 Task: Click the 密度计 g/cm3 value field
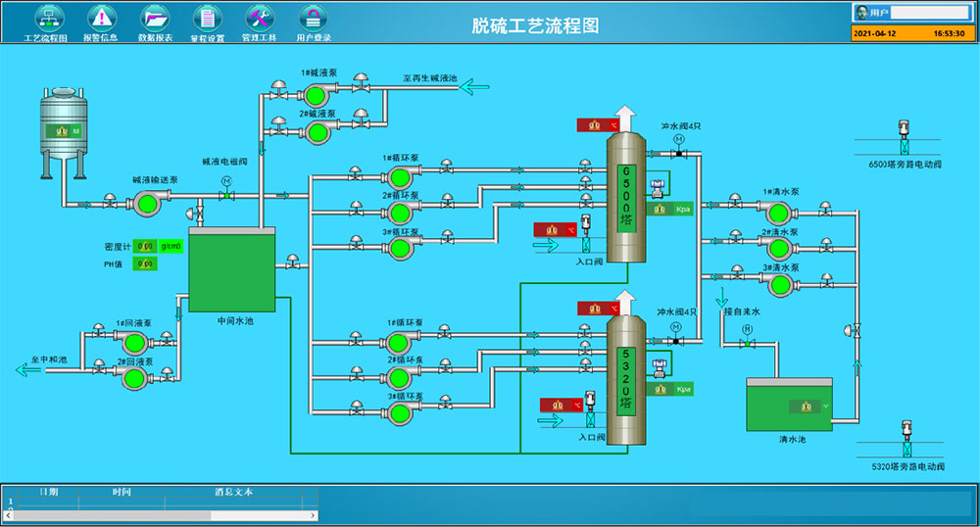click(145, 246)
